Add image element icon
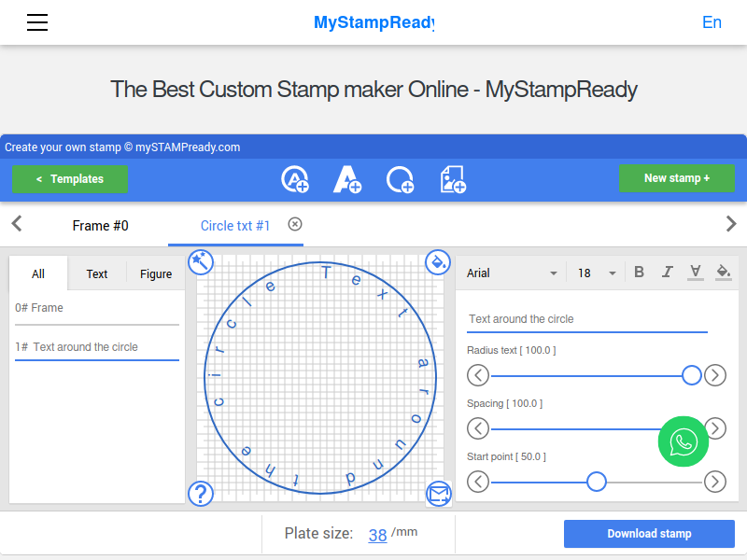Image resolution: width=747 pixels, height=560 pixels. pyautogui.click(x=453, y=179)
